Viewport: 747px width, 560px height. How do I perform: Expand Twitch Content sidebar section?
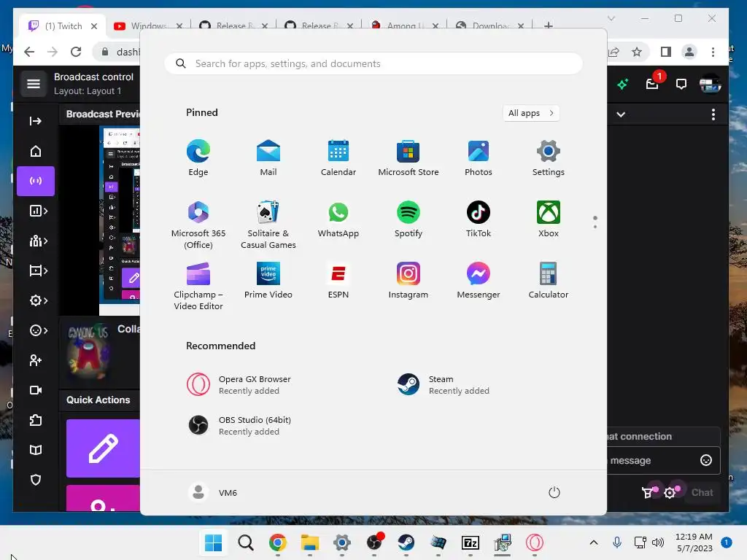tap(38, 271)
